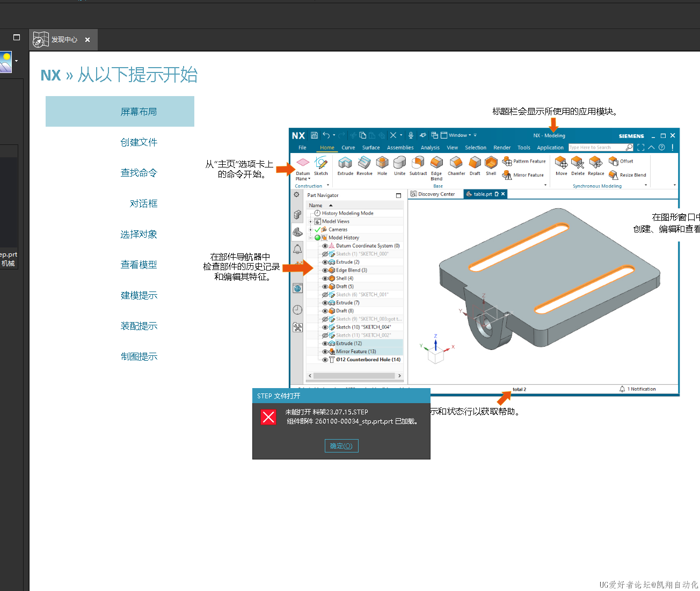Open the 创建文件 tip topic
The height and width of the screenshot is (591, 700).
point(139,142)
